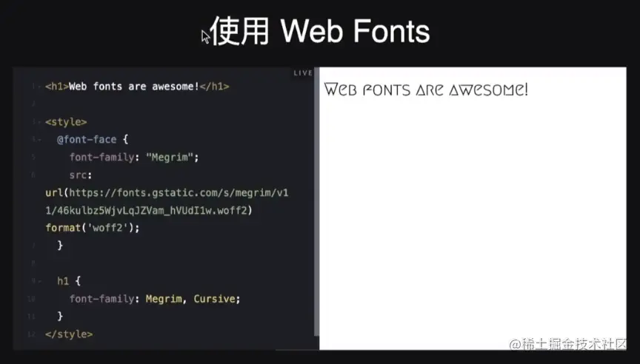Collapse the fold arrow beside the <style> tag
Viewport: 640px width, 364px height.
click(39, 122)
